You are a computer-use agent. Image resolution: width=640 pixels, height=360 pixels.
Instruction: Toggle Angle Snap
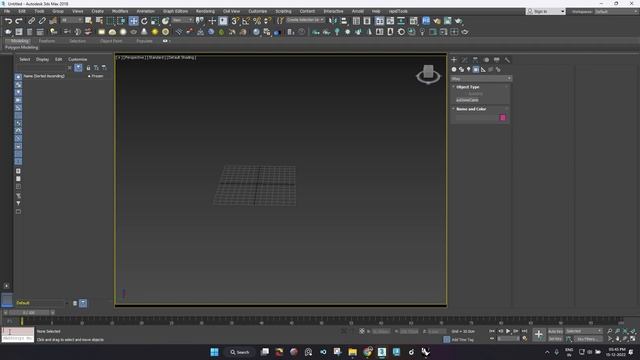pos(246,21)
